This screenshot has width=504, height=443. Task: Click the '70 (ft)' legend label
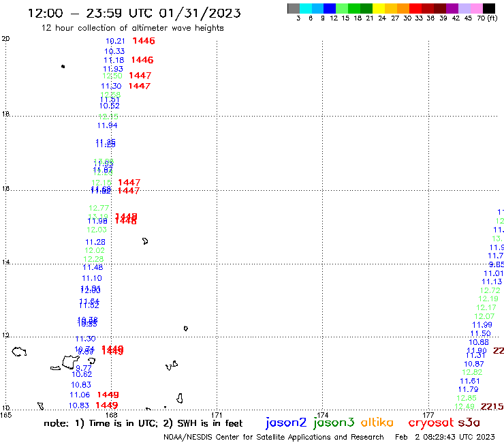[x=487, y=18]
